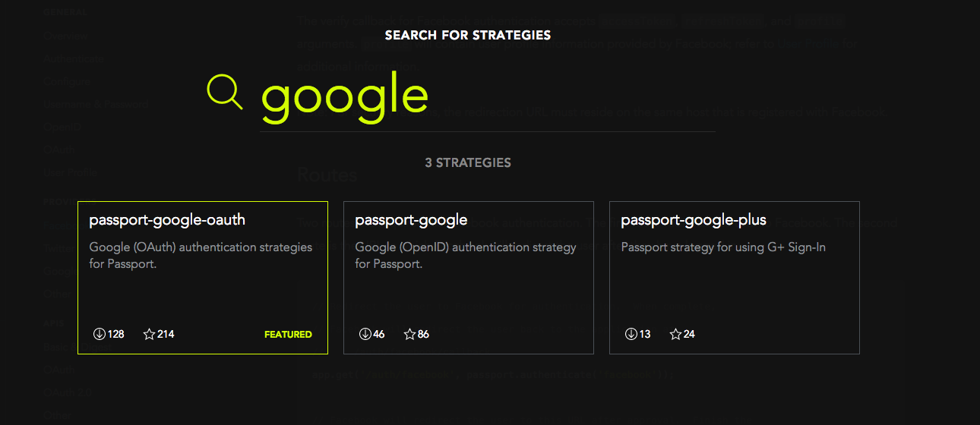Select the Google (OpenID) authentication strategy description
Image resolution: width=980 pixels, height=425 pixels.
(x=466, y=256)
